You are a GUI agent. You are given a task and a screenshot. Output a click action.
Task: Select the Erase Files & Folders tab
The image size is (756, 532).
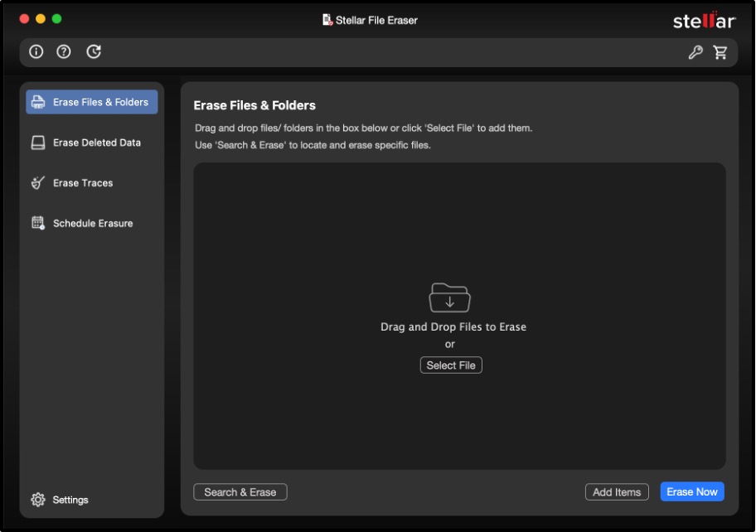click(x=92, y=102)
